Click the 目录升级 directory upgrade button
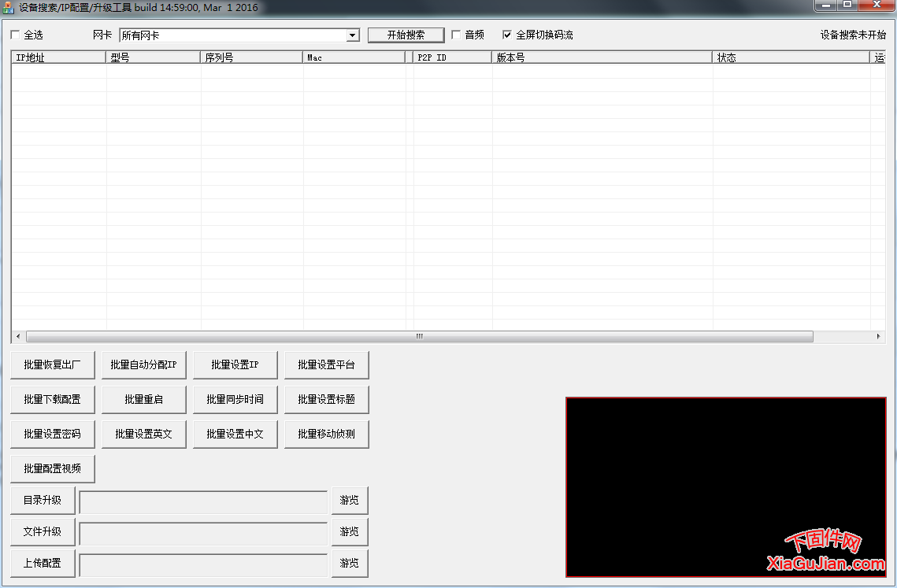The width and height of the screenshot is (897, 588). click(x=43, y=501)
